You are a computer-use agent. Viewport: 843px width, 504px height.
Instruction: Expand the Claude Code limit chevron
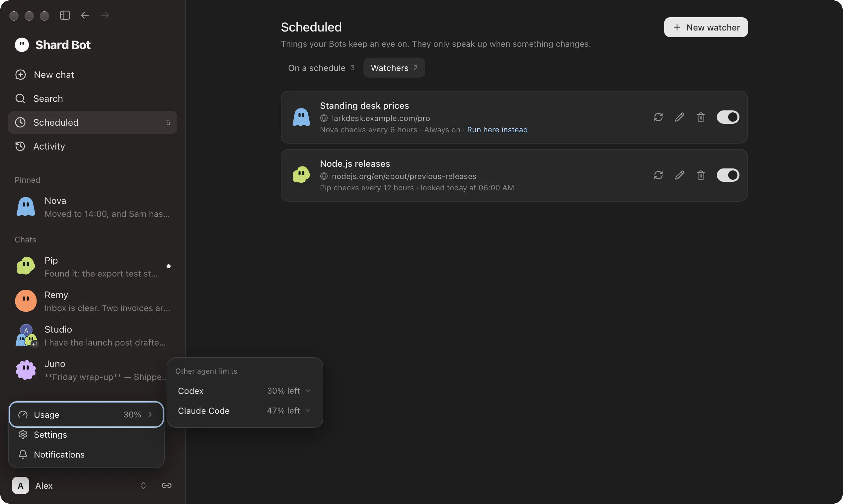pyautogui.click(x=308, y=410)
